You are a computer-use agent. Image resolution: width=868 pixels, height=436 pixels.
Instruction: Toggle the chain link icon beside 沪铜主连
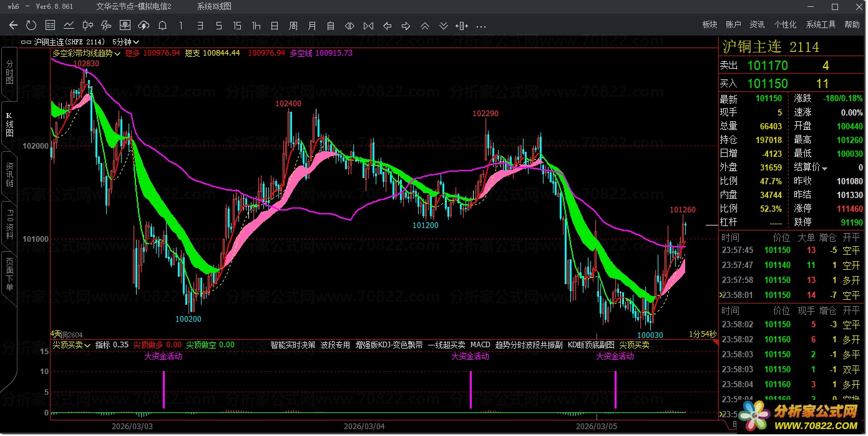click(26, 42)
